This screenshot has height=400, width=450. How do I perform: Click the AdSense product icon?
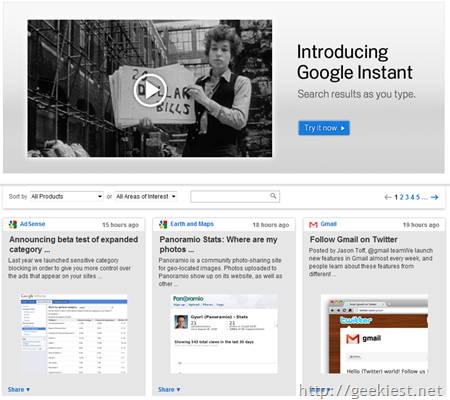[13, 224]
